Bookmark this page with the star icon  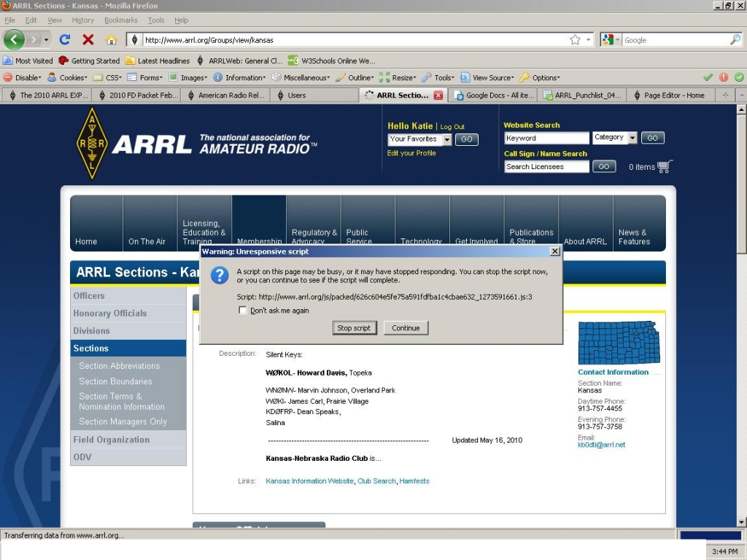coord(575,40)
